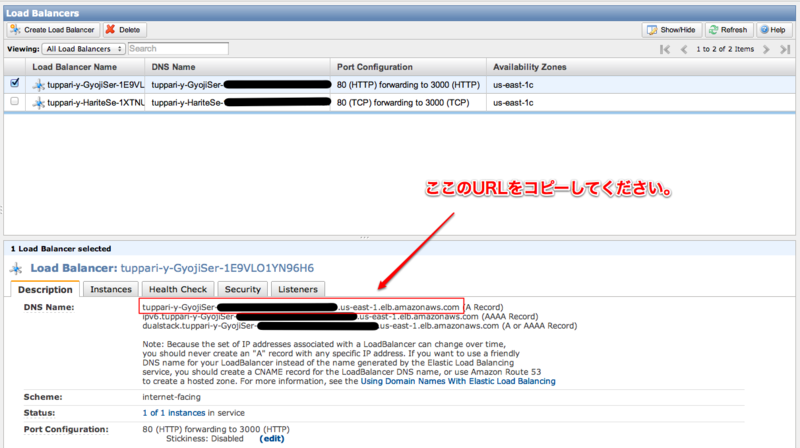
Task: Open the '1 of 1 instances' link
Action: 173,413
